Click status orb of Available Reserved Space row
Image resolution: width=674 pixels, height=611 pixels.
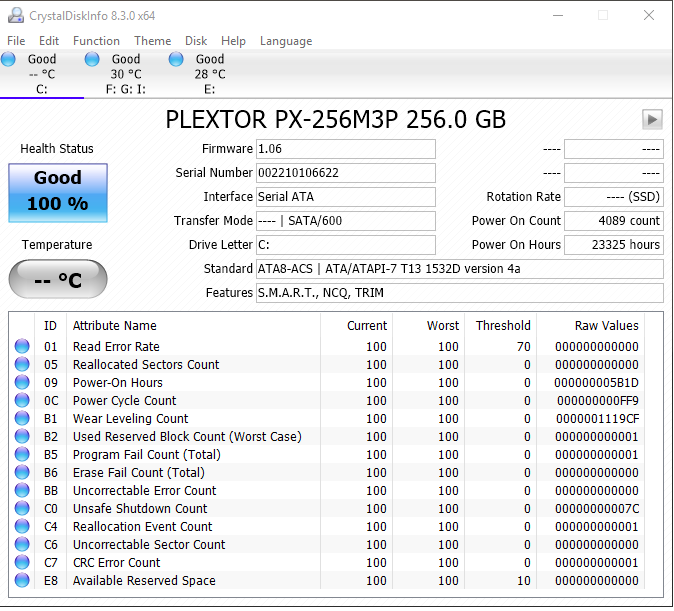click(22, 580)
